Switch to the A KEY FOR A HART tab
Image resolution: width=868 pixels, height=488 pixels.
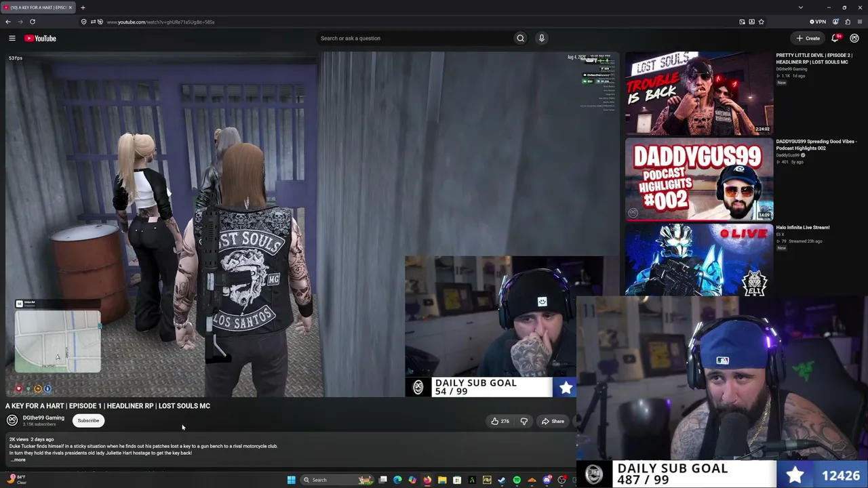tap(38, 7)
